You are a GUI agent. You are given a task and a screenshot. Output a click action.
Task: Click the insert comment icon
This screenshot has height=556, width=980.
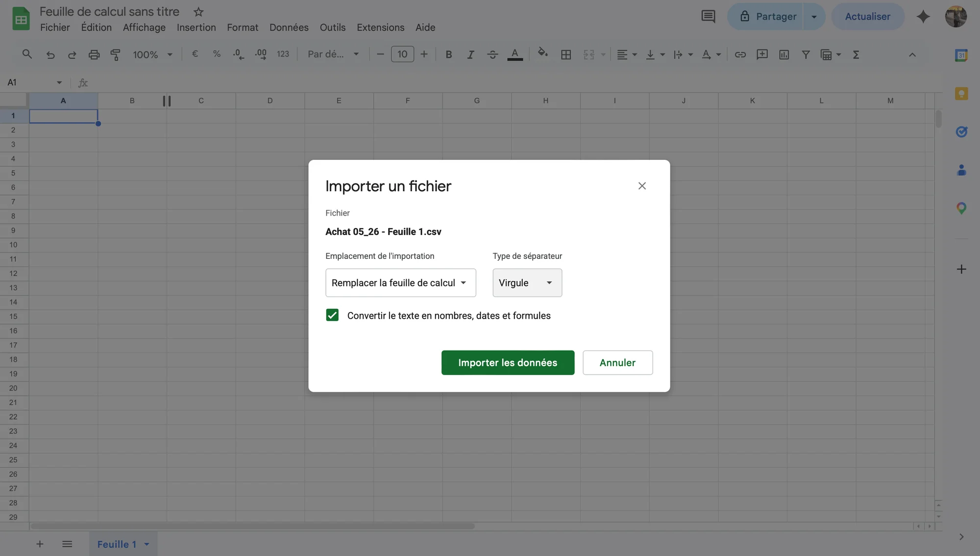tap(762, 54)
